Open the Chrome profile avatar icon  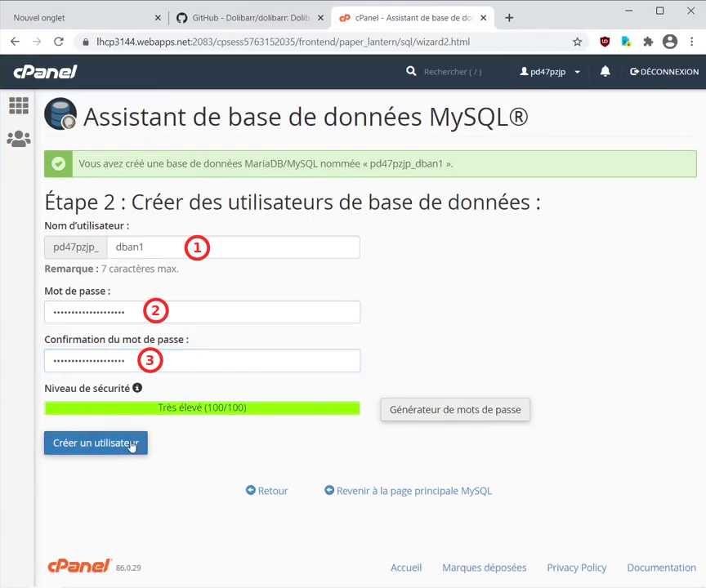pyautogui.click(x=670, y=42)
